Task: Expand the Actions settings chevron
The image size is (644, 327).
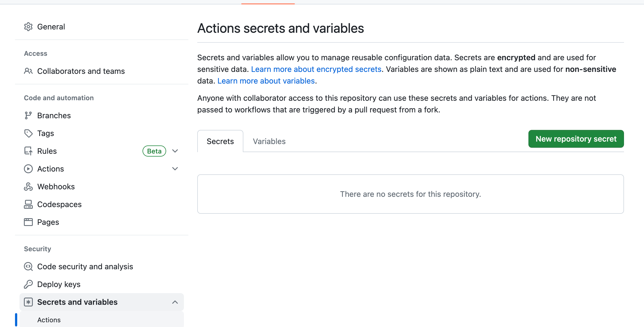Action: point(175,169)
